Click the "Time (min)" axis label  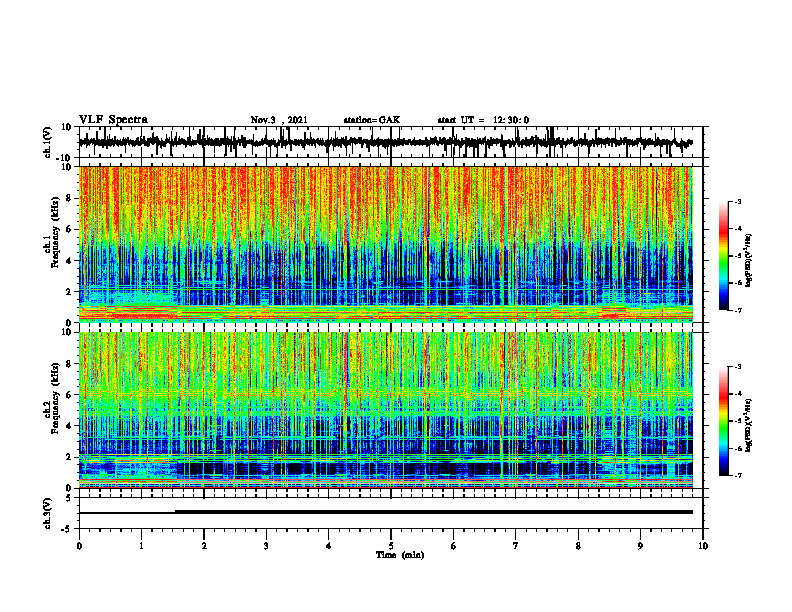[x=400, y=555]
